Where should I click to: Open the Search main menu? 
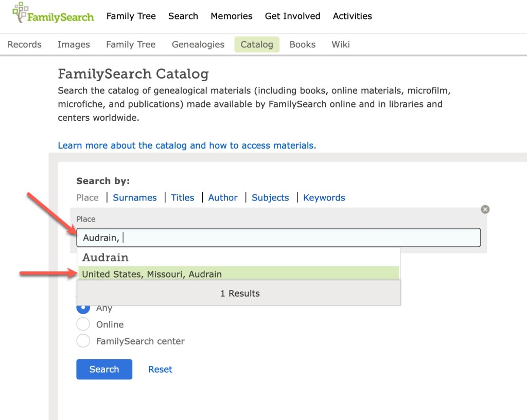tap(183, 16)
